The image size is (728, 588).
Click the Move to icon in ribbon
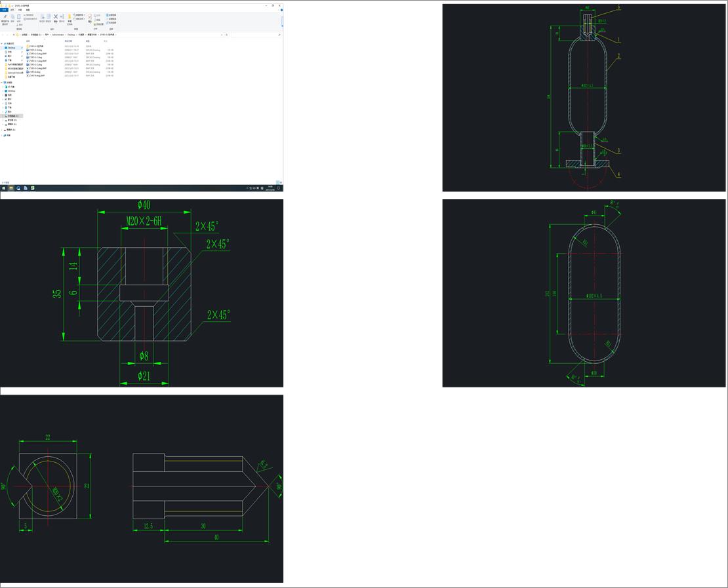click(x=42, y=18)
